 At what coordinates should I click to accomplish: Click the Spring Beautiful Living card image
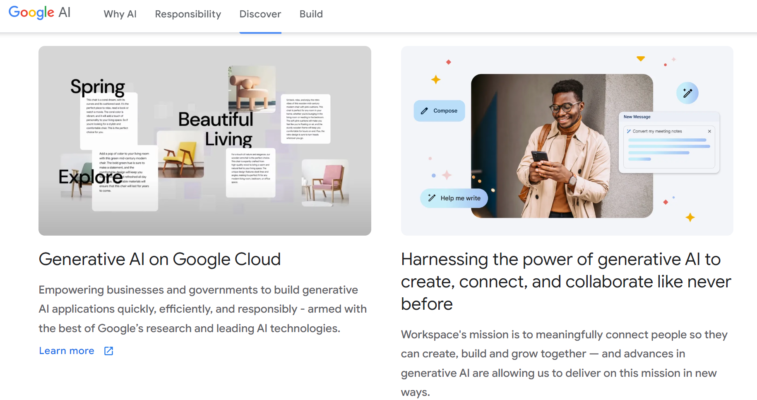tap(205, 140)
